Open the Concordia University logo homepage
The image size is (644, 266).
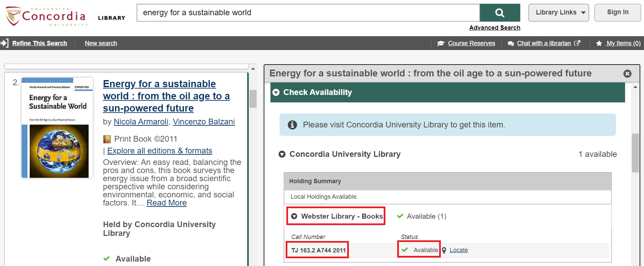click(47, 16)
